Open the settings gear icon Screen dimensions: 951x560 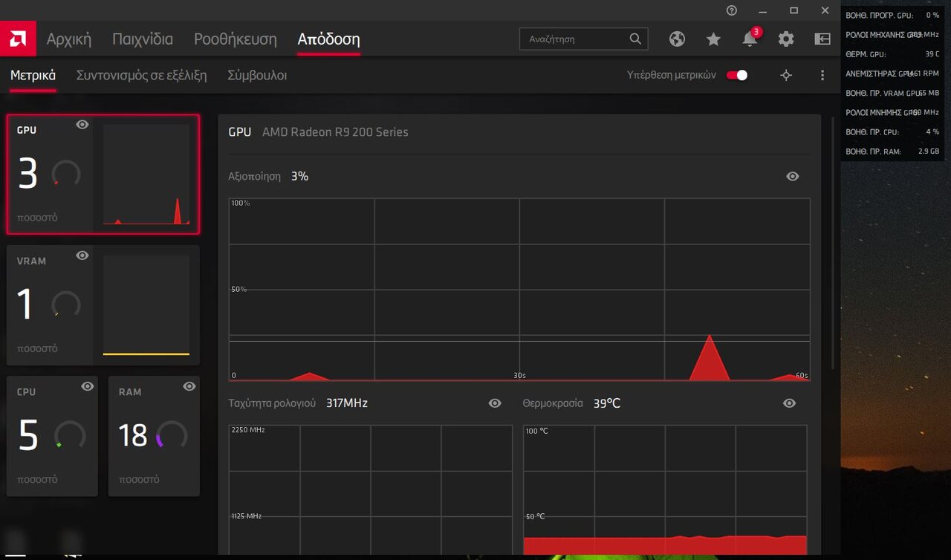(x=786, y=39)
